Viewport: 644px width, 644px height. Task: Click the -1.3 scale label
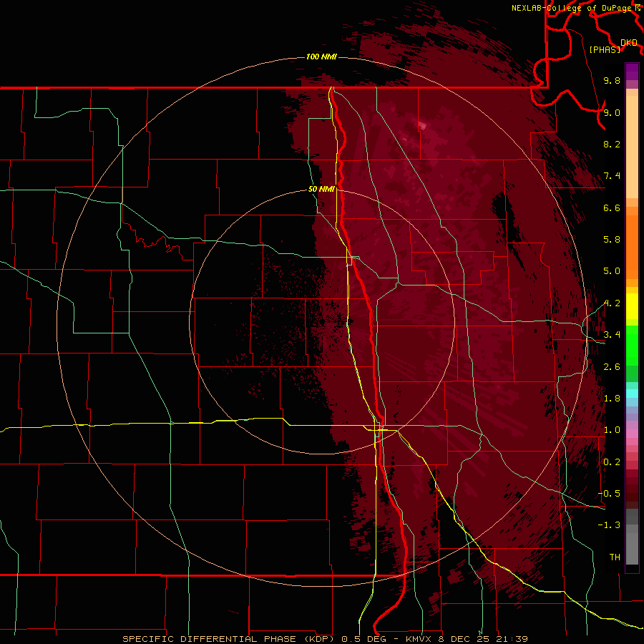point(609,525)
